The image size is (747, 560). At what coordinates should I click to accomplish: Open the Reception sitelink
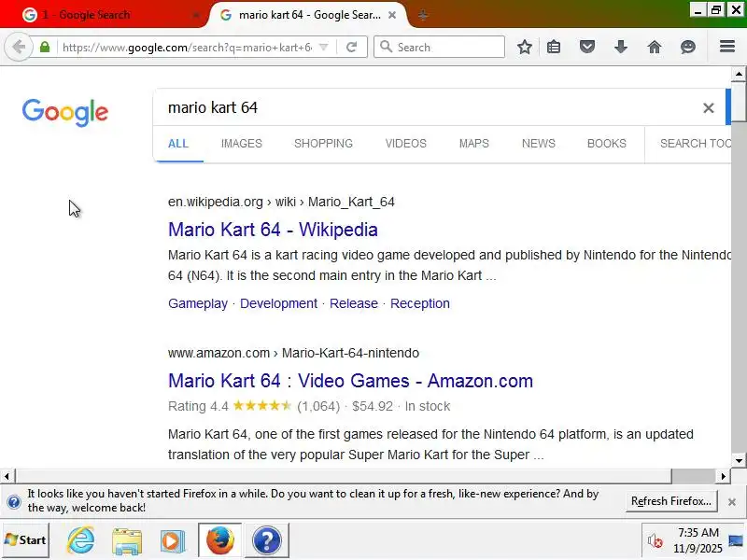coord(419,303)
